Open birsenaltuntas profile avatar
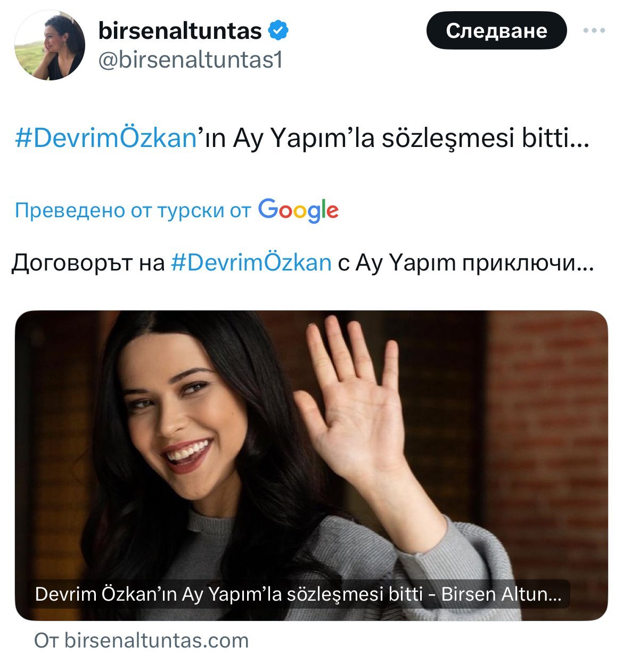The image size is (623, 672). tap(50, 45)
